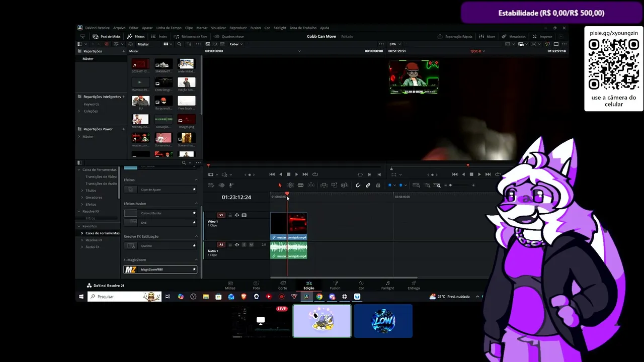Expand the Títulos effects category
Image resolution: width=644 pixels, height=362 pixels.
[82, 191]
